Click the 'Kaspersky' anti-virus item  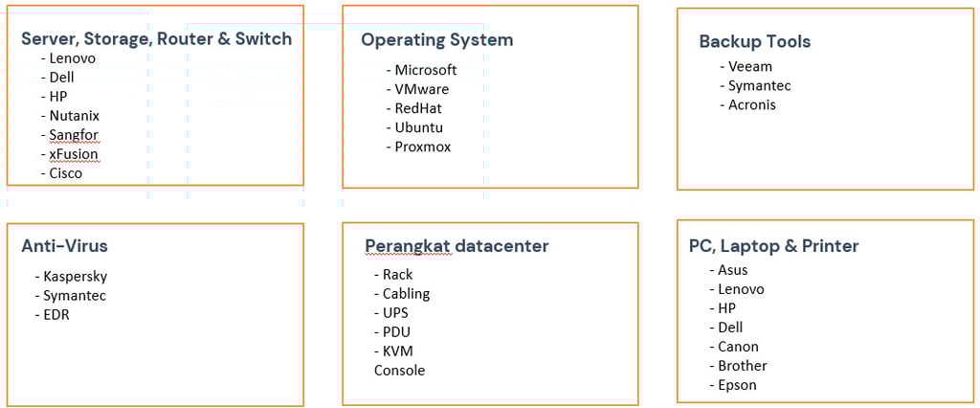(75, 276)
